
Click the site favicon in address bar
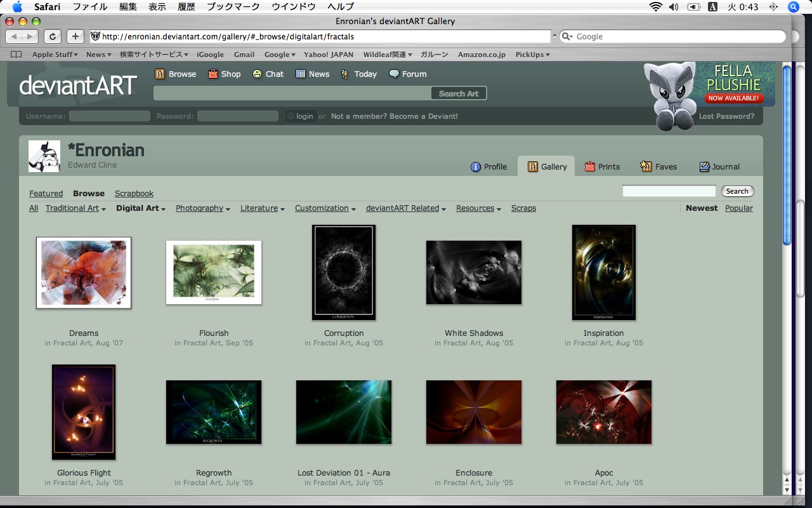tap(95, 37)
